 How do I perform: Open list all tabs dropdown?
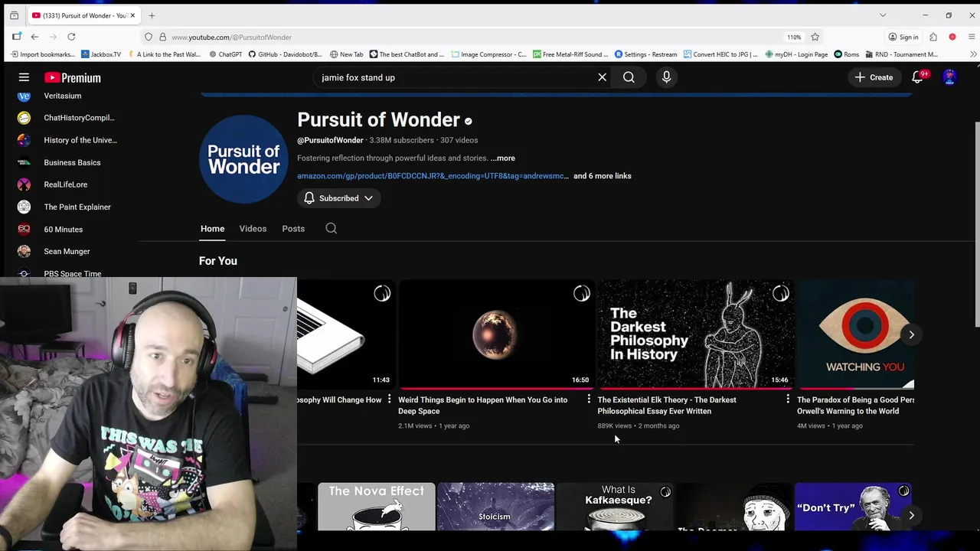point(883,15)
